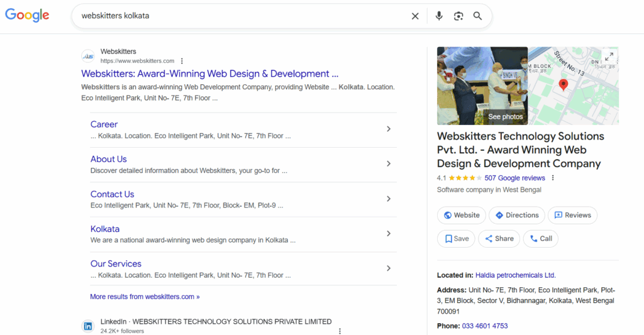The width and height of the screenshot is (644, 335).
Task: Click the 4.1 star rating
Action: tap(459, 178)
